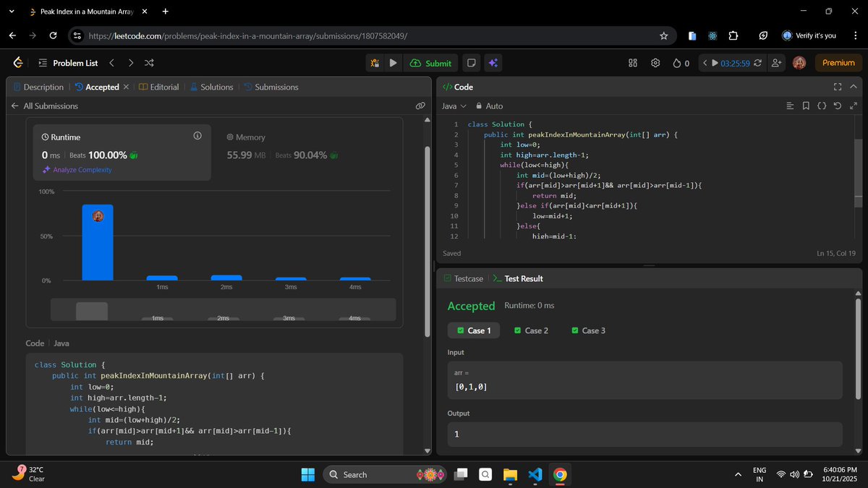Close the Accepted tab
The image size is (868, 488).
click(126, 87)
